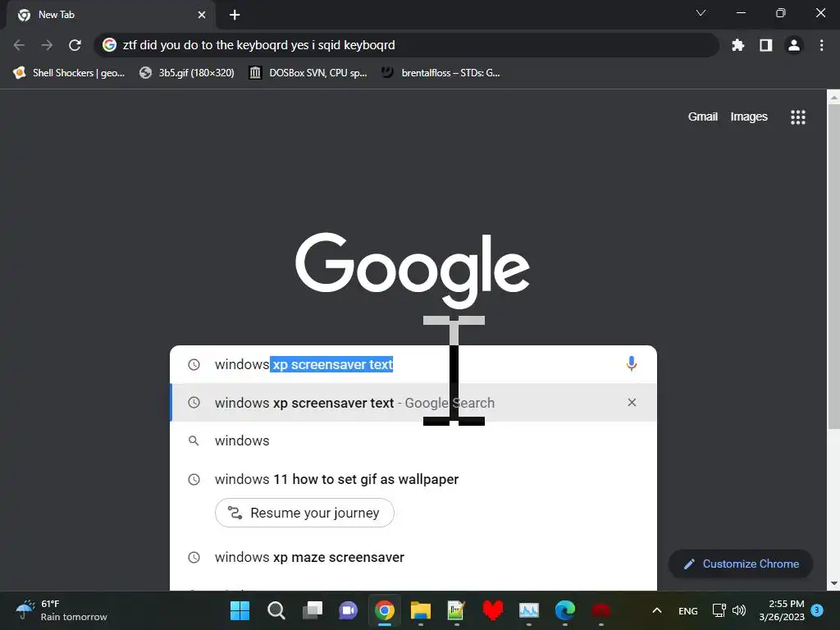This screenshot has width=840, height=630.
Task: Click the scrollbar down arrow
Action: point(833,583)
